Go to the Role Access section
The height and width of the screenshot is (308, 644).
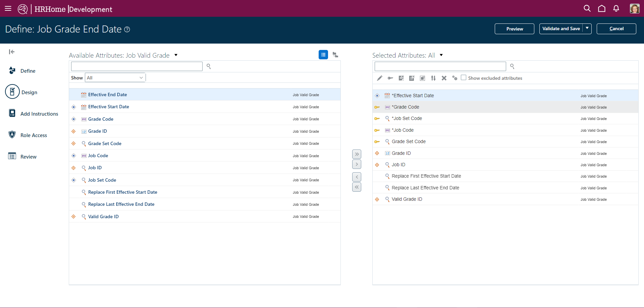34,135
